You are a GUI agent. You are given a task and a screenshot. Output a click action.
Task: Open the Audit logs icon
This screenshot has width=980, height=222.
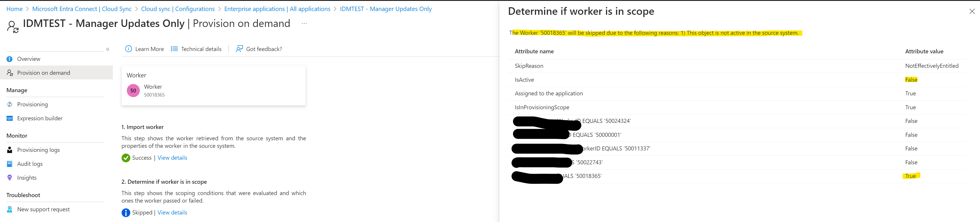click(10, 164)
